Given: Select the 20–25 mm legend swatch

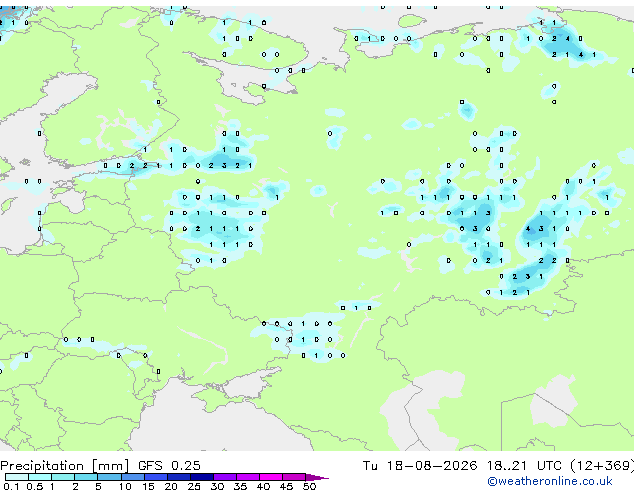Looking at the screenshot, I should pos(179,477).
